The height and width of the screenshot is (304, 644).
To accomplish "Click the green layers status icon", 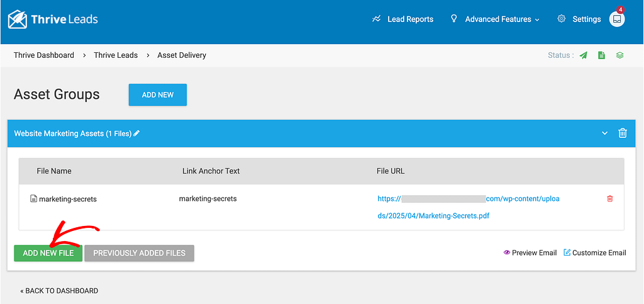I will pos(619,55).
